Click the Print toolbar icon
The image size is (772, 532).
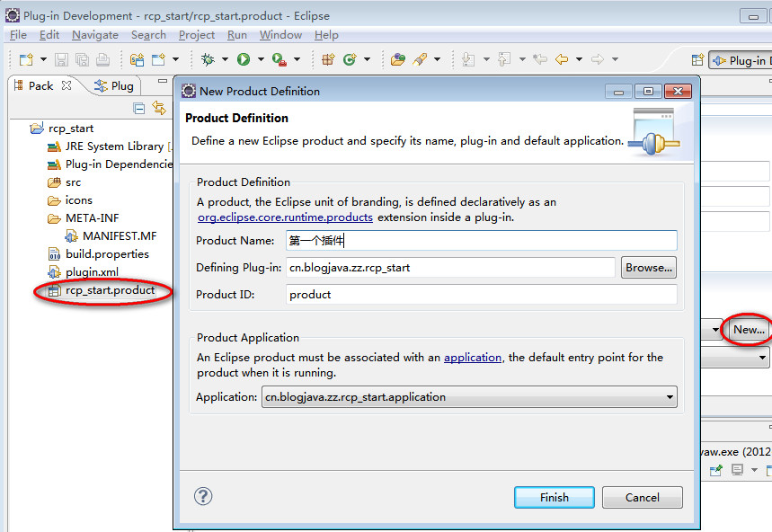click(102, 59)
